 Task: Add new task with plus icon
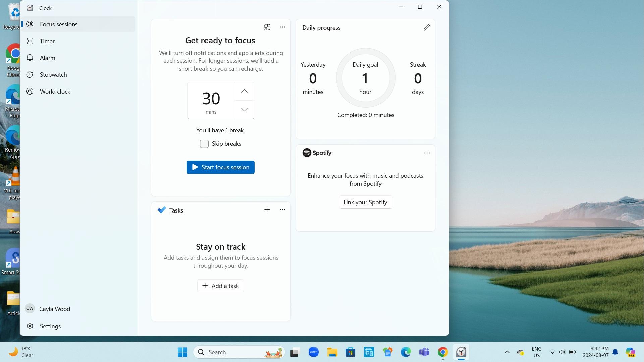point(267,210)
